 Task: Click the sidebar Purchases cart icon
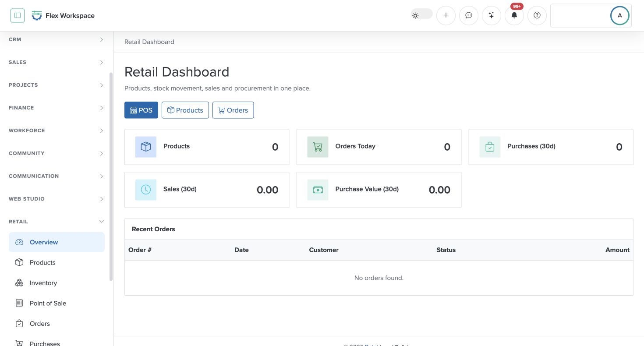click(x=19, y=343)
